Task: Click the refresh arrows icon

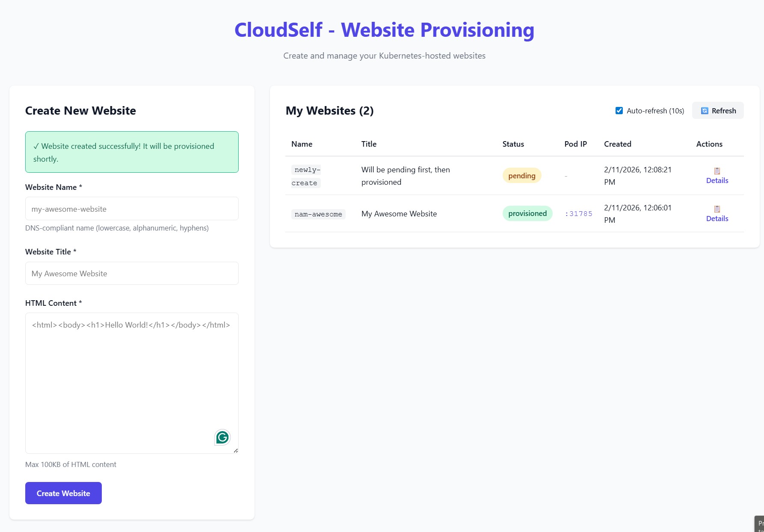Action: (x=705, y=111)
